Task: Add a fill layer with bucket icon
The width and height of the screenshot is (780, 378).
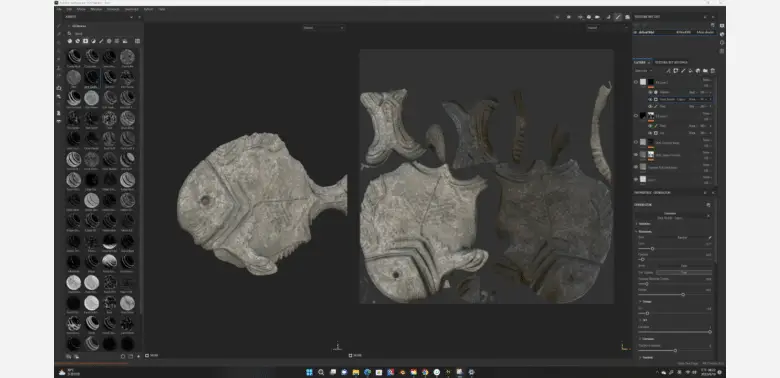Action: click(690, 71)
